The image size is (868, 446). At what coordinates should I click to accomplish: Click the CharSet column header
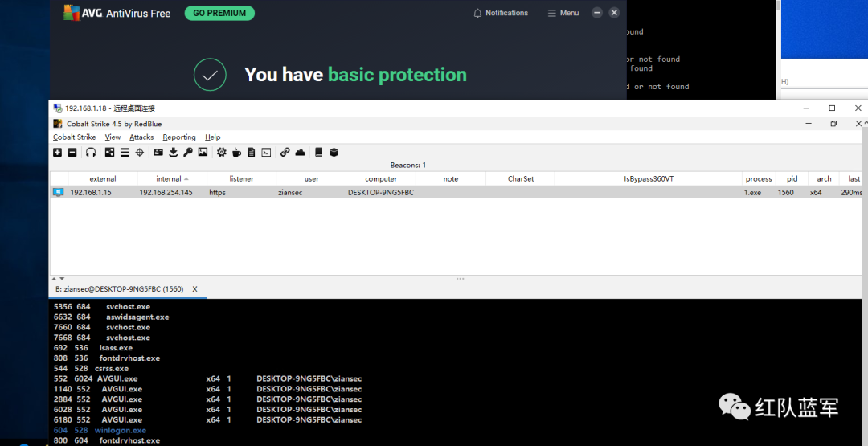point(520,178)
